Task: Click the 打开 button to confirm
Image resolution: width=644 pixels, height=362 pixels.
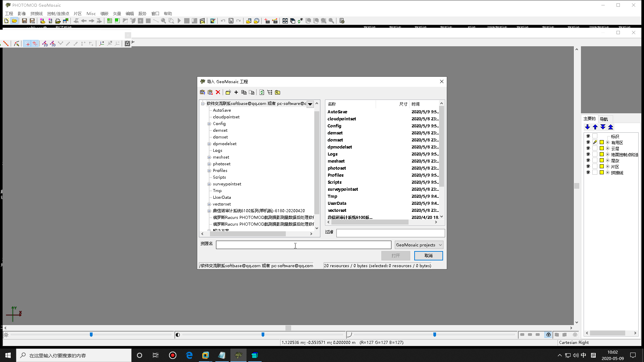Action: click(x=395, y=255)
